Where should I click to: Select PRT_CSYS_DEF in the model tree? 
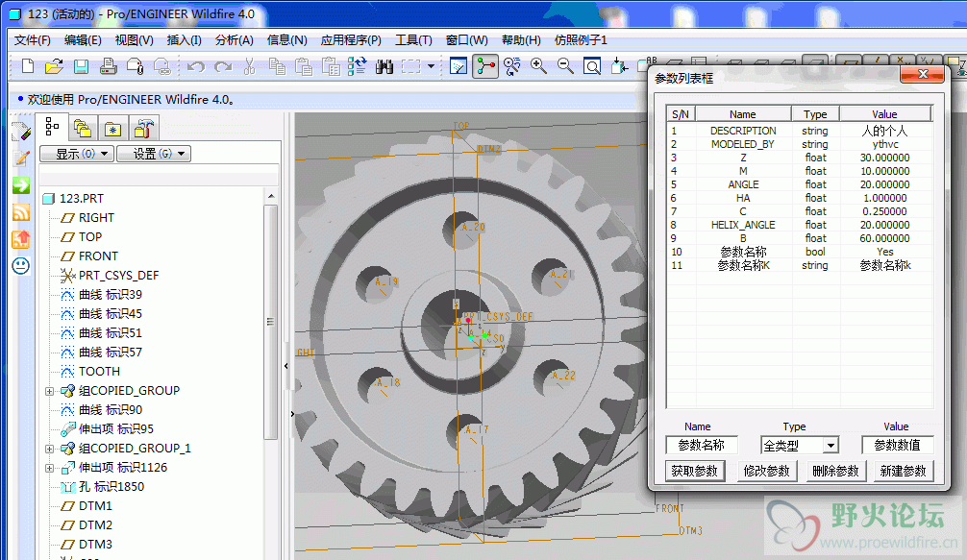point(118,276)
